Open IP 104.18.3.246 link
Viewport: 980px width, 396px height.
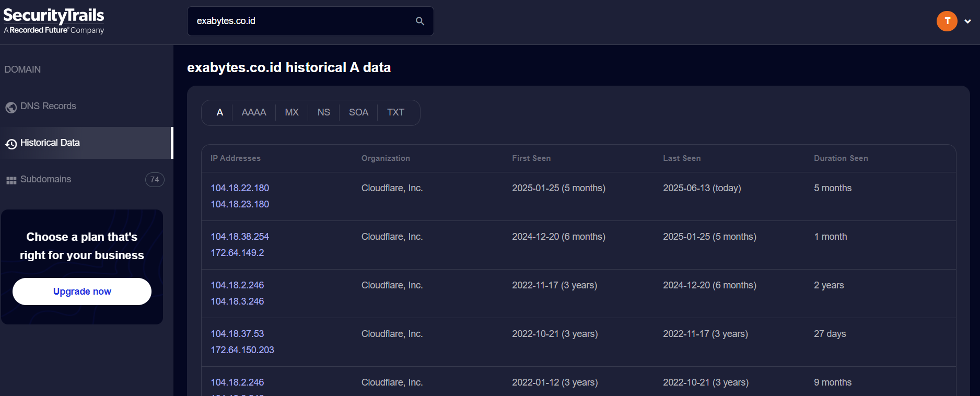point(237,301)
